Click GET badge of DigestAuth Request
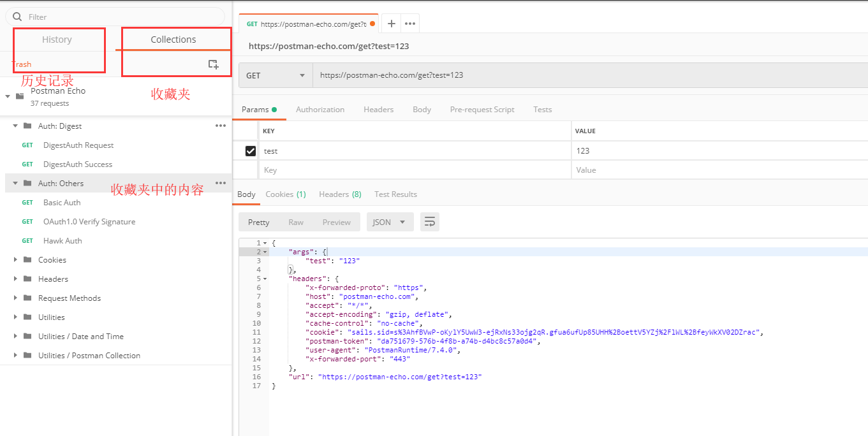868x436 pixels. [27, 145]
